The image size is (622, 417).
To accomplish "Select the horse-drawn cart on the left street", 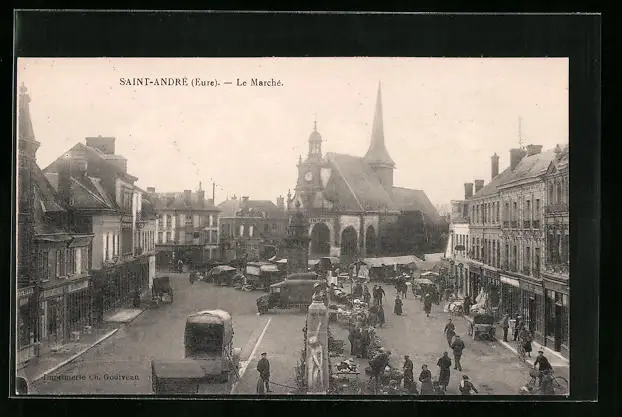I will coord(161,289).
